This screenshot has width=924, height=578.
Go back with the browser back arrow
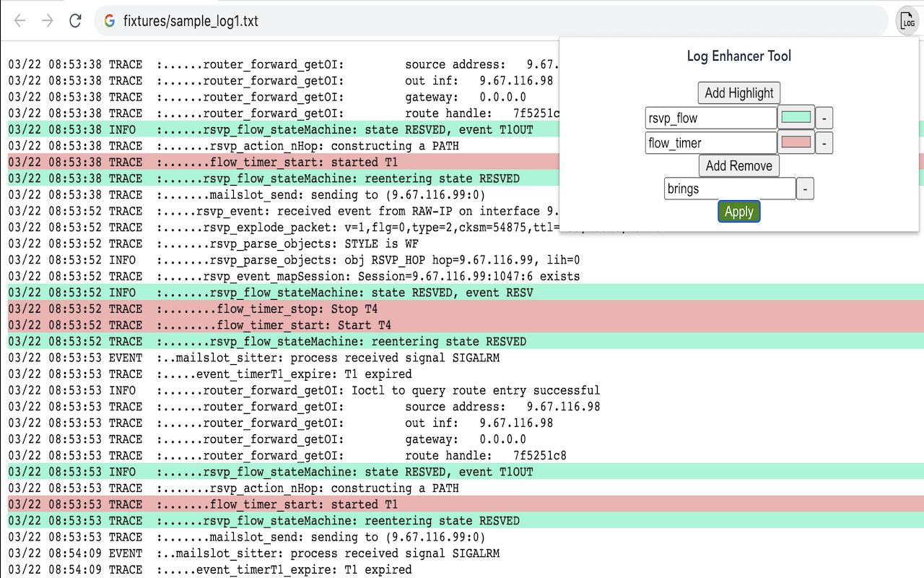pos(19,21)
